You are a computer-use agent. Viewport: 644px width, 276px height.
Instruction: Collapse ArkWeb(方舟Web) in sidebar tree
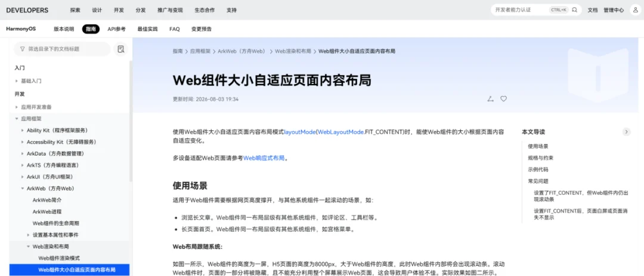[x=23, y=188]
